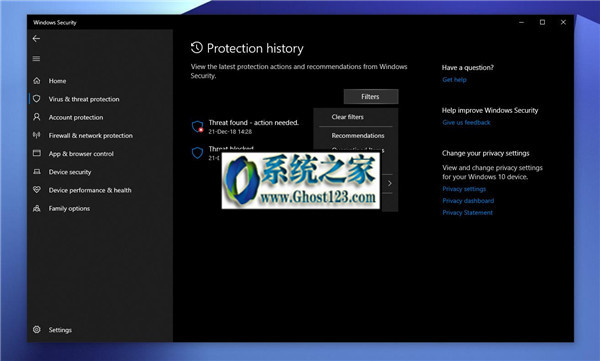The image size is (600, 361).
Task: Click the App & browser control window icon
Action: click(37, 153)
